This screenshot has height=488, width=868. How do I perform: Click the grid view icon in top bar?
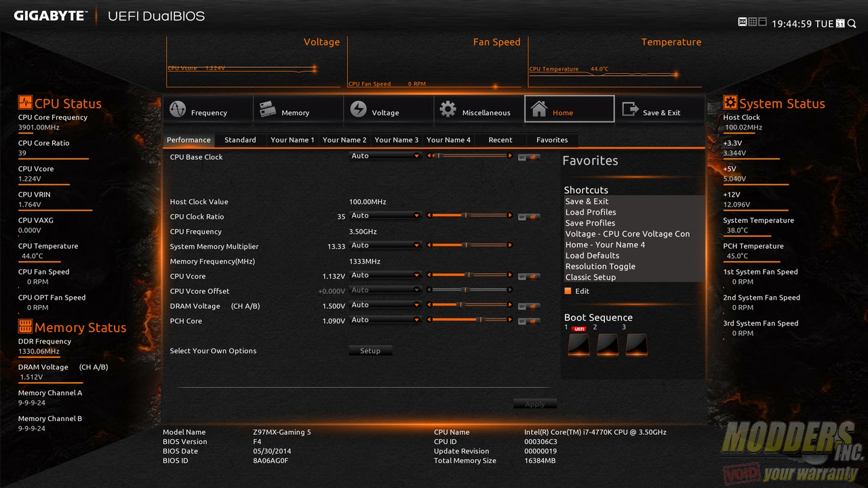point(752,22)
